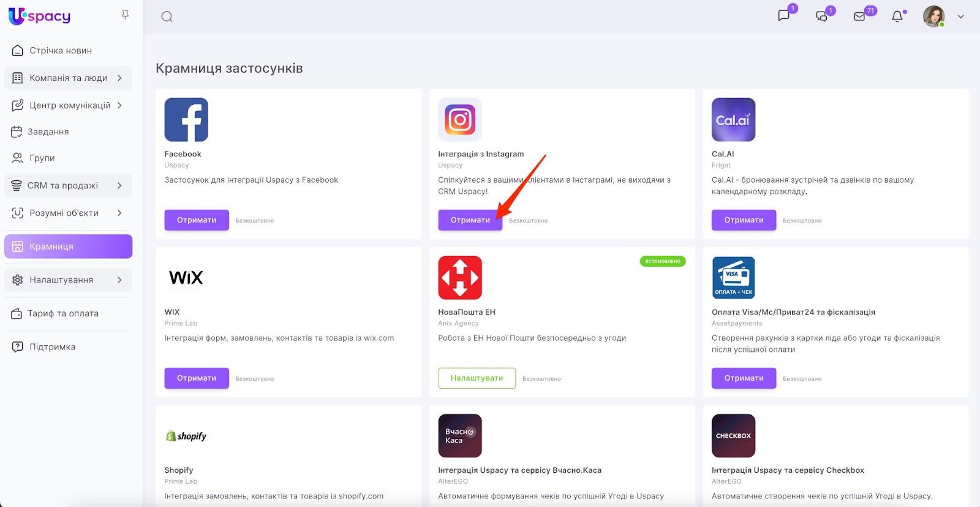The height and width of the screenshot is (507, 980).
Task: Expand the Компанія та люди menu
Action: tap(68, 78)
